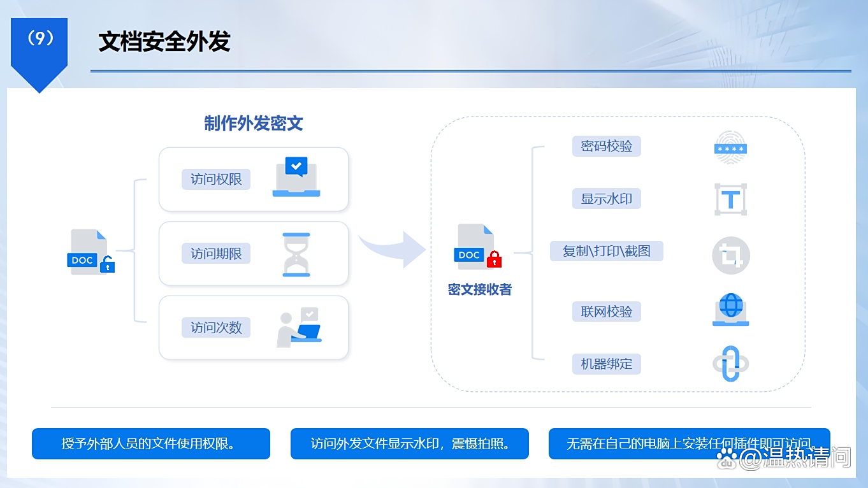Screen dimensions: 868x488
Task: Toggle the 显示水印 option
Action: tap(606, 198)
